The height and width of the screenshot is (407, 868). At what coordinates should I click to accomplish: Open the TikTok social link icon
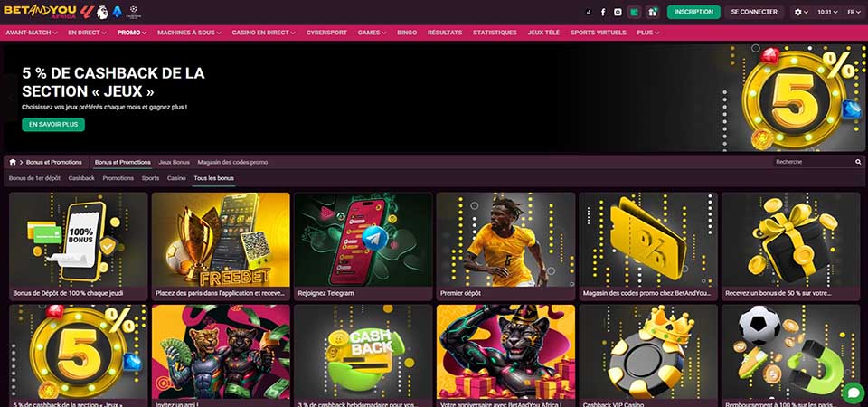(x=589, y=12)
